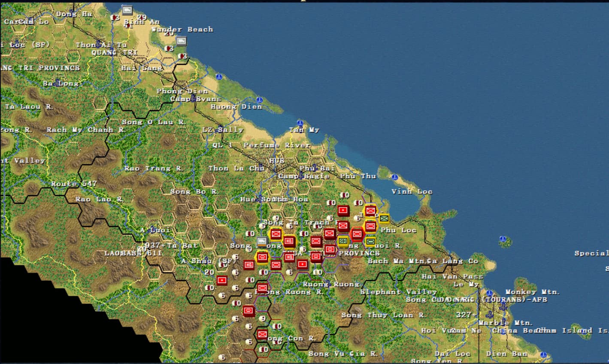Select the red HQ unit on yellow hex
The image size is (609, 364).
289,242
